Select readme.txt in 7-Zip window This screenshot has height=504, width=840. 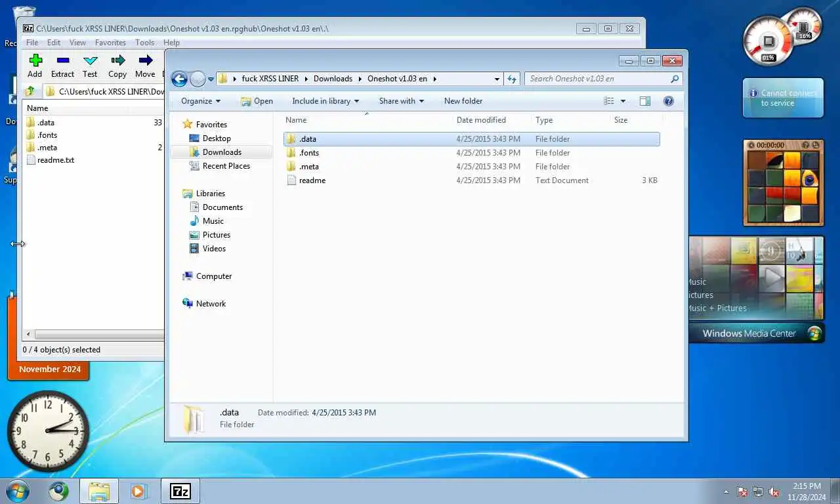coord(51,160)
